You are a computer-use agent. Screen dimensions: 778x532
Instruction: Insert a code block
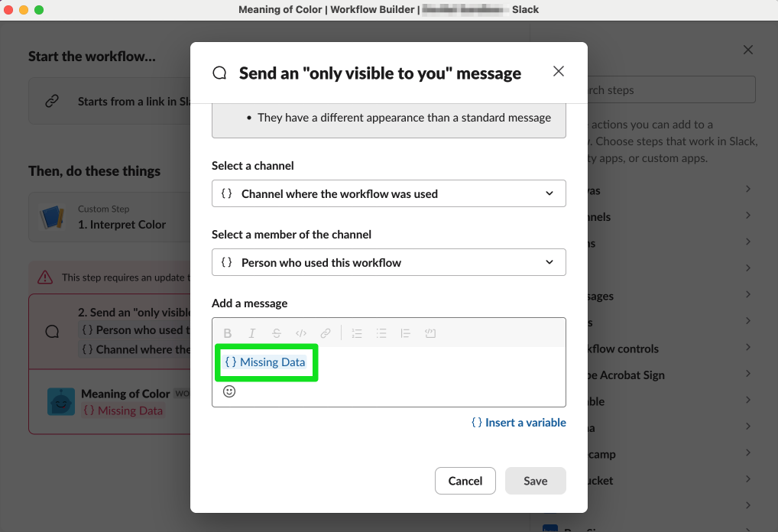tap(430, 332)
